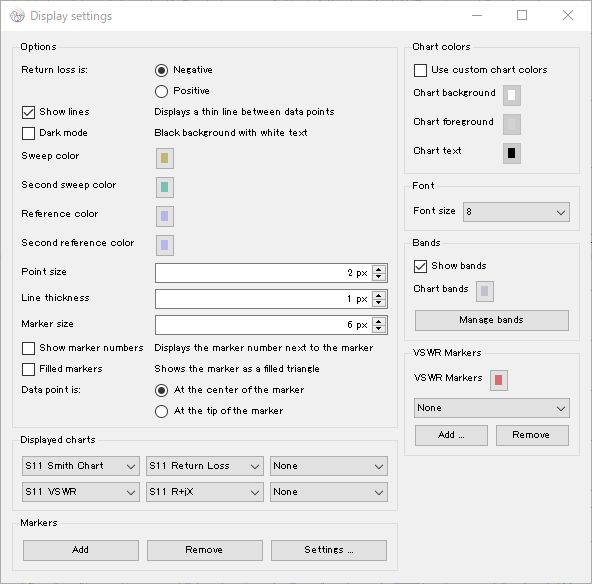Open bottom-row None chart dropdown
The height and width of the screenshot is (584, 592).
tap(329, 492)
